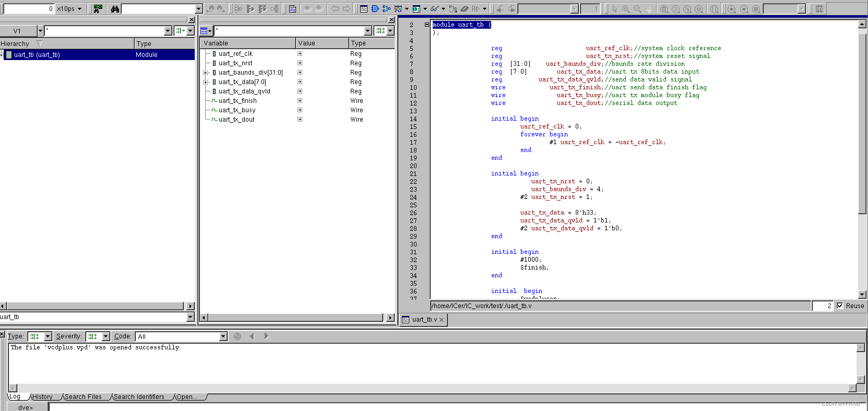The image size is (868, 411).
Task: Select the uart_tb.v source tab
Action: [424, 320]
